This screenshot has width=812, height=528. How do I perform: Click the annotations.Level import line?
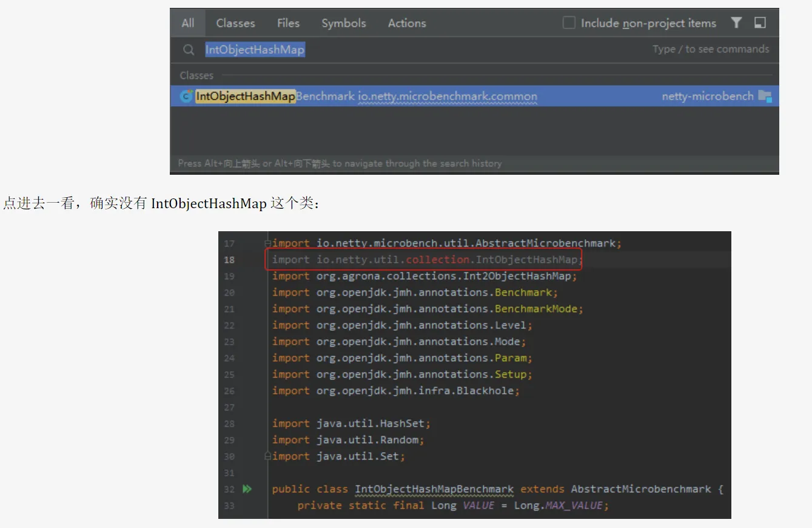coord(403,325)
